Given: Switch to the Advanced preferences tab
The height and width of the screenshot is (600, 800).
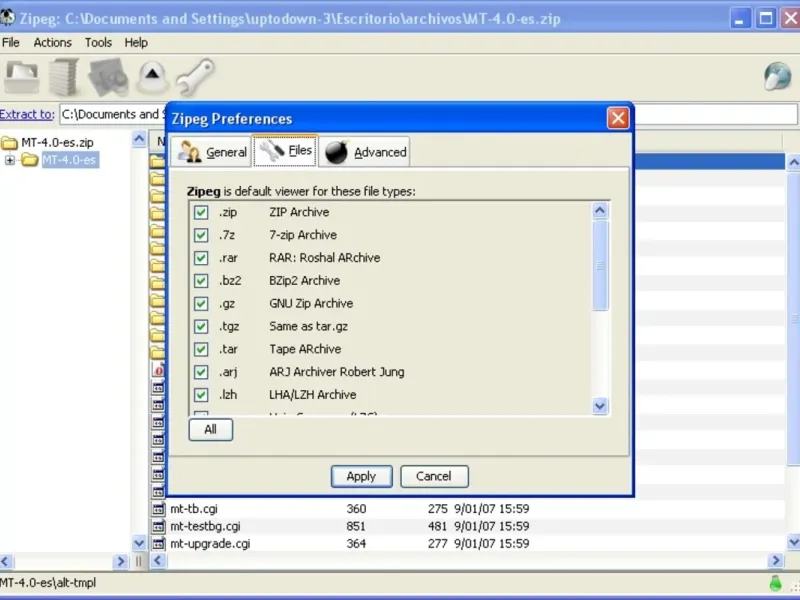Looking at the screenshot, I should (364, 152).
